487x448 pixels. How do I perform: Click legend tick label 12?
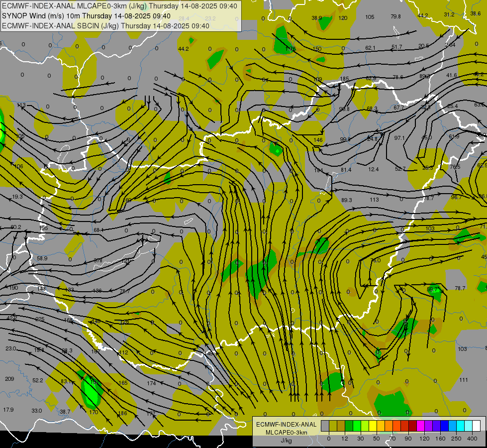[x=344, y=439]
